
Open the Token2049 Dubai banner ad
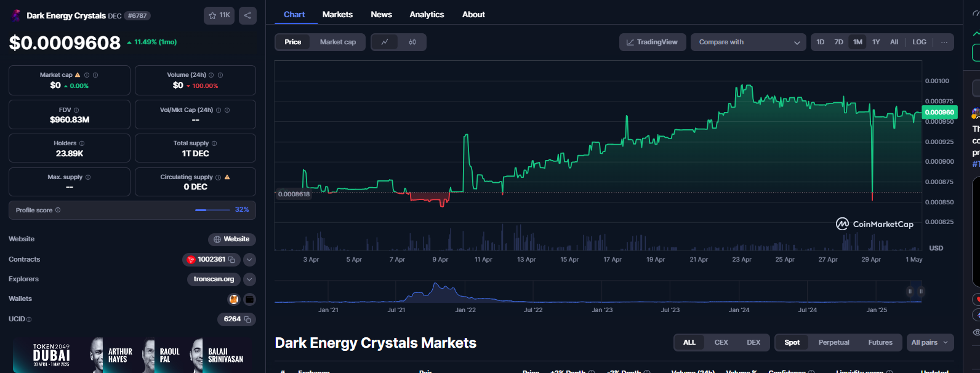[x=132, y=355]
